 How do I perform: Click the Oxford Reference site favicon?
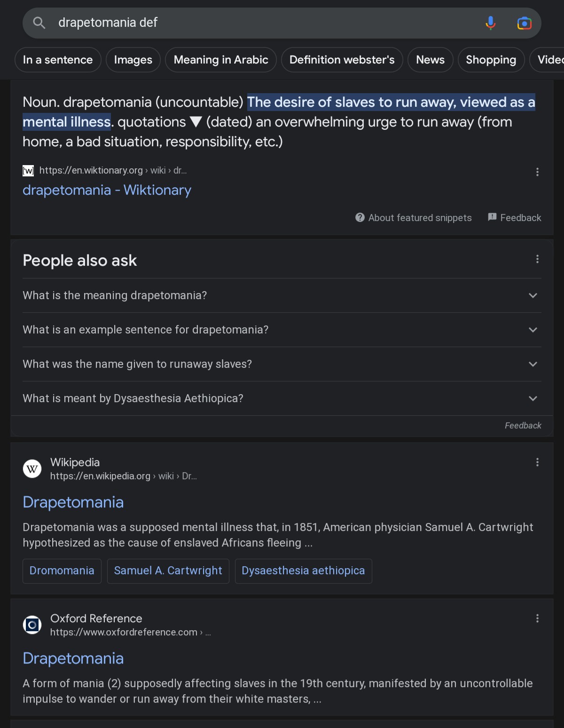pyautogui.click(x=32, y=625)
